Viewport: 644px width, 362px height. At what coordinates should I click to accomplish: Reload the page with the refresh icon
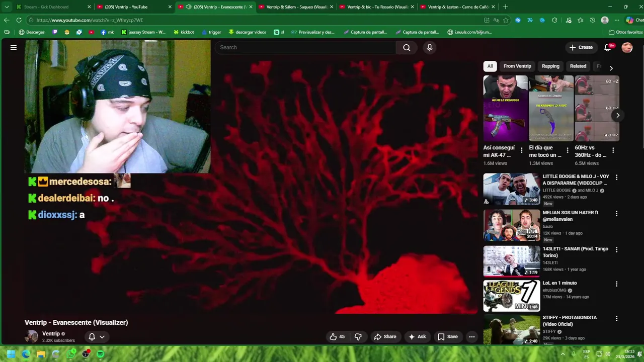coord(19,20)
